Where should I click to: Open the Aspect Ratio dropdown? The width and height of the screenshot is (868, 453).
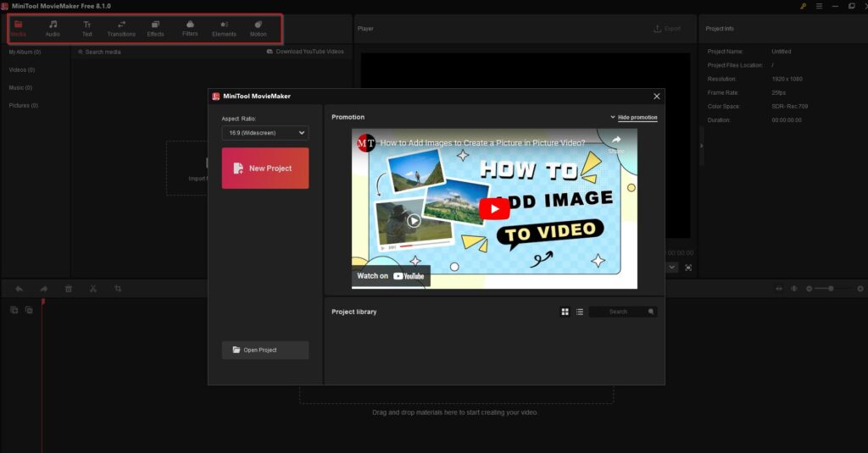point(265,133)
